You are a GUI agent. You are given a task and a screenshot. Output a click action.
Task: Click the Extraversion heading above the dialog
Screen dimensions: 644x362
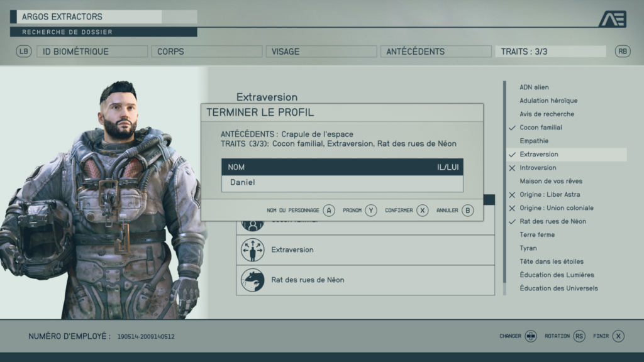pyautogui.click(x=267, y=97)
